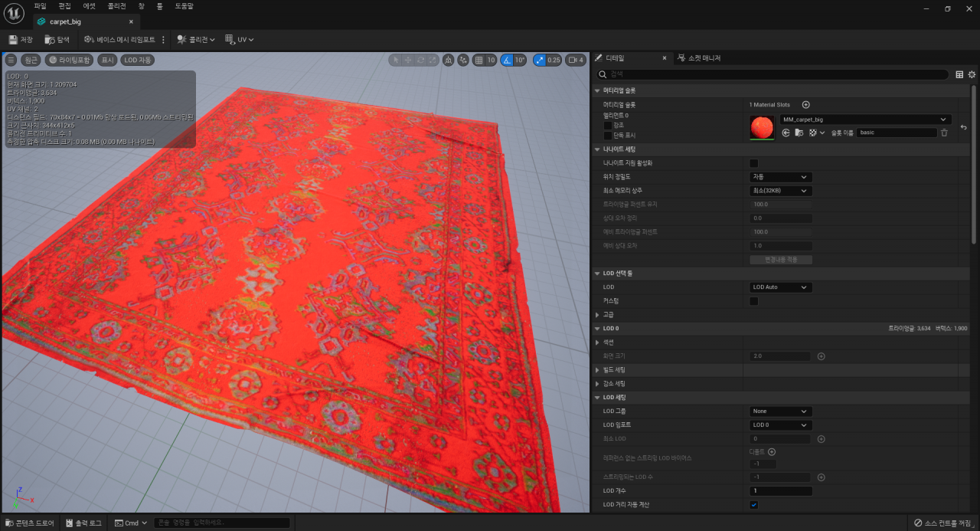Screen dimensions: 980x531
Task: Toggle rotation snap angle icon
Action: pos(508,60)
